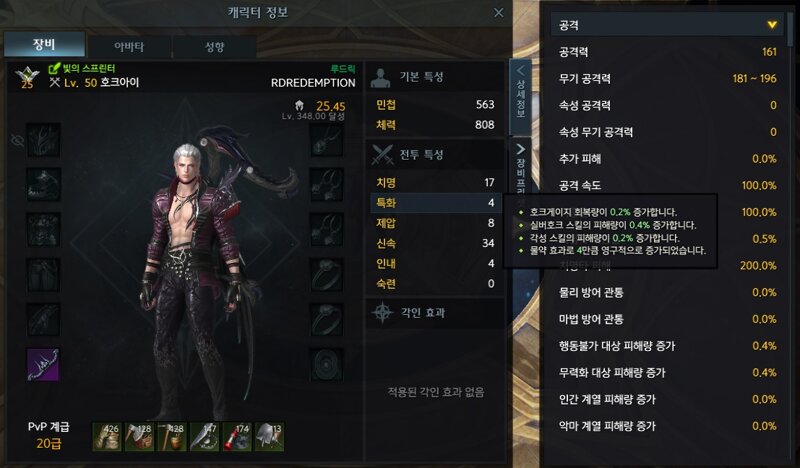The width and height of the screenshot is (800, 468).
Task: Select the logging axe skill icon
Action: [139, 436]
